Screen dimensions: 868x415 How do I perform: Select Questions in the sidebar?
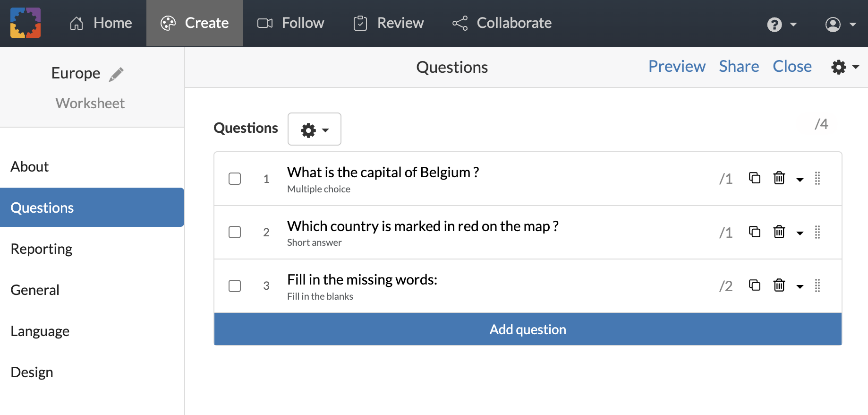[x=92, y=207]
